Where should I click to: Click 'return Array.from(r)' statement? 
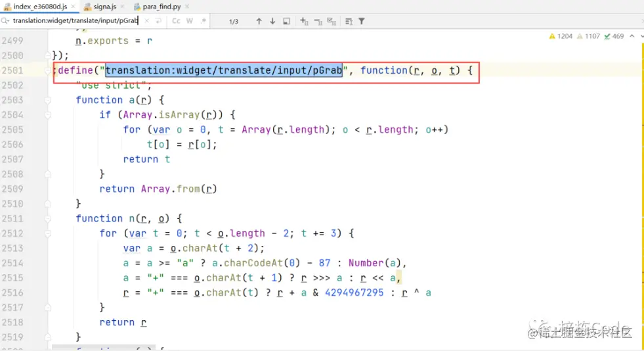(x=158, y=189)
